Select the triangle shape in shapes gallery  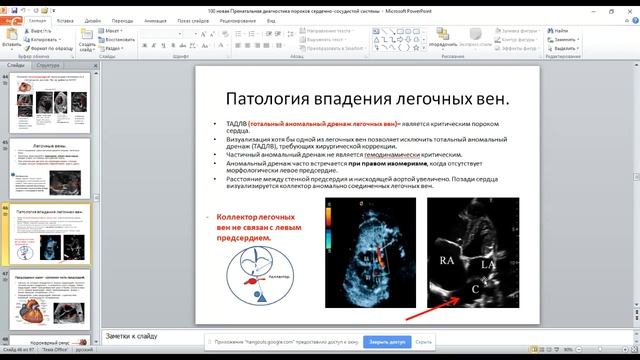pyautogui.click(x=376, y=40)
